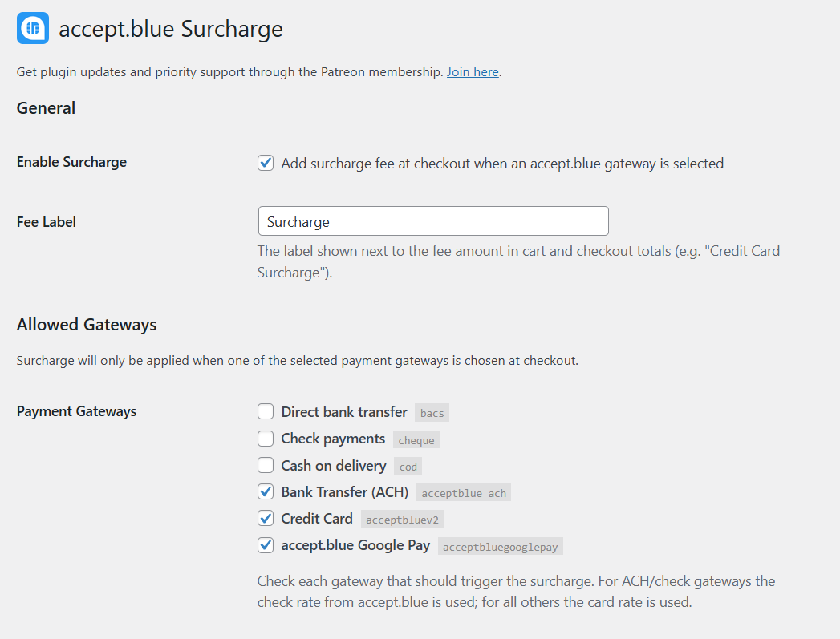Screen dimensions: 840x639
Task: Click the 'cod' gateway ID tag
Action: click(x=408, y=467)
